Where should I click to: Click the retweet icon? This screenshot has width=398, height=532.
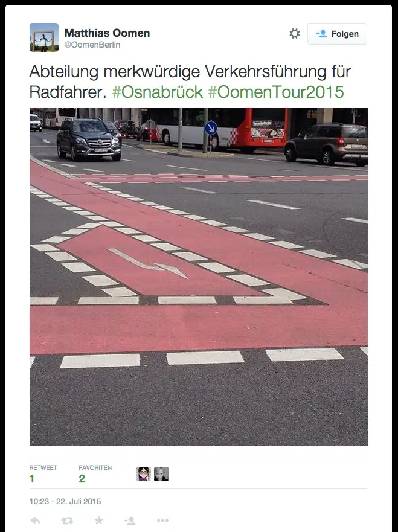point(67,520)
